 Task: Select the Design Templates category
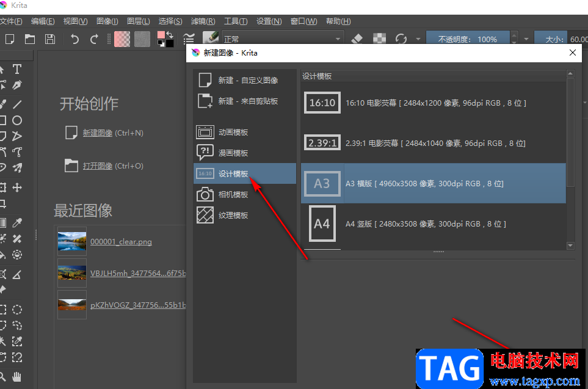(x=245, y=173)
